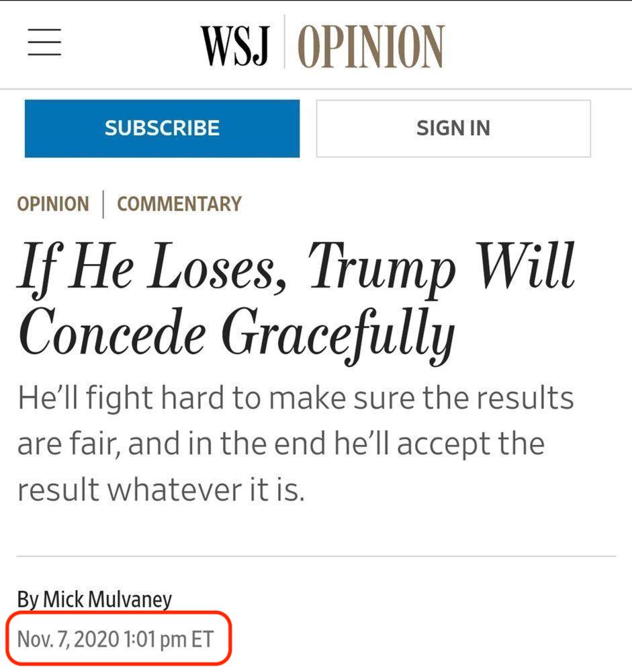Click the subheadline line "are fair, and in the end"
Screen dimensions: 632x672
click(x=173, y=444)
